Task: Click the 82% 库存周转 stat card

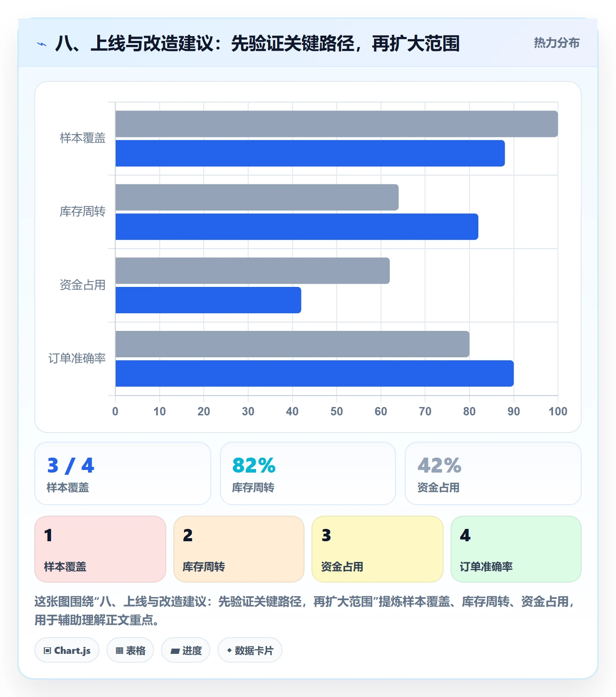Action: click(x=308, y=473)
